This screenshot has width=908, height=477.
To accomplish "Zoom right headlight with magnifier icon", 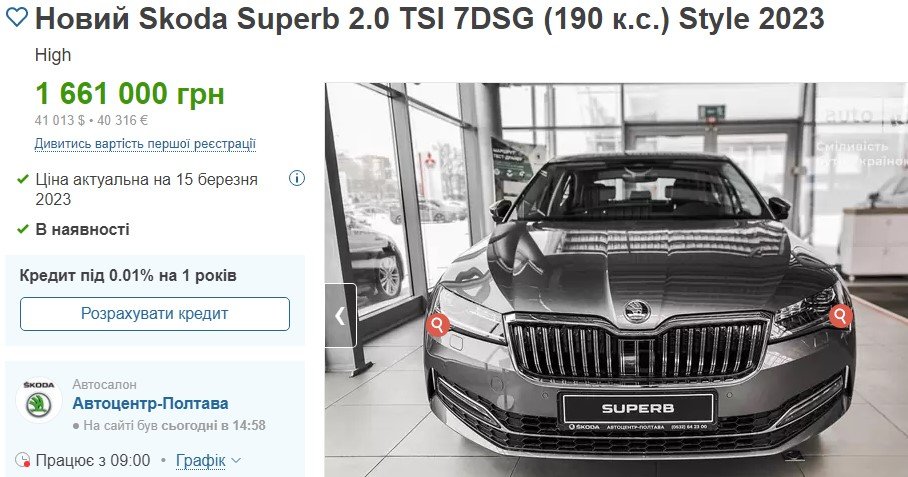I will coord(840,316).
